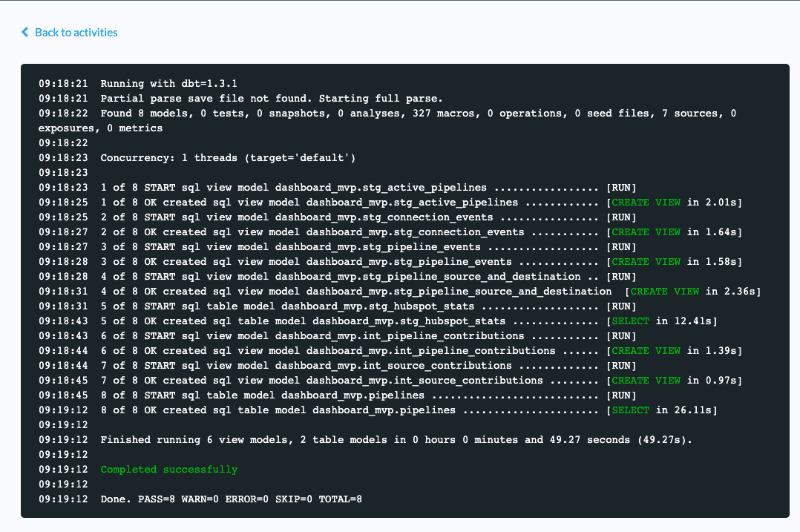Click the back chevron arrow icon
This screenshot has height=532, width=800.
click(x=25, y=33)
